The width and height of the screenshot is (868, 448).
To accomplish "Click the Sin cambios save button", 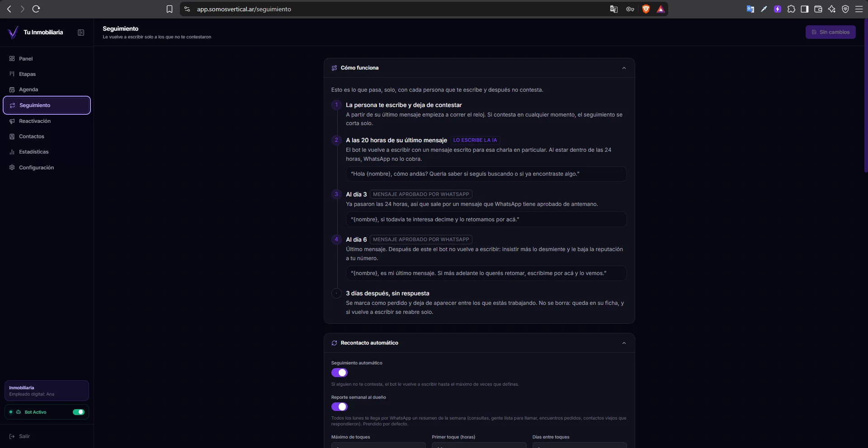I will click(830, 32).
